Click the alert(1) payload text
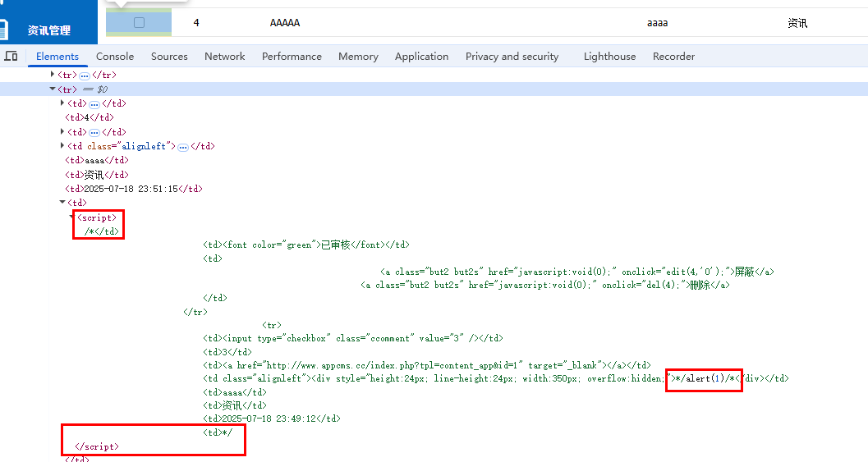This screenshot has height=462, width=868. 705,378
